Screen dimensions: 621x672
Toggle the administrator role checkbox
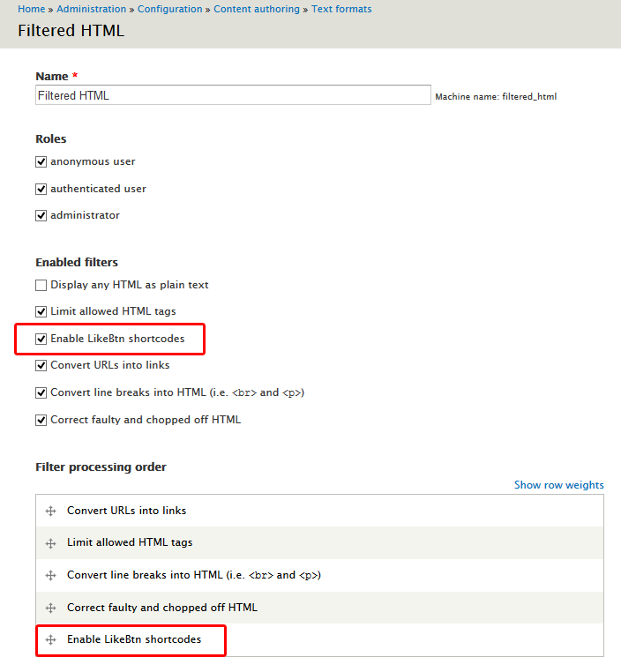[x=41, y=215]
